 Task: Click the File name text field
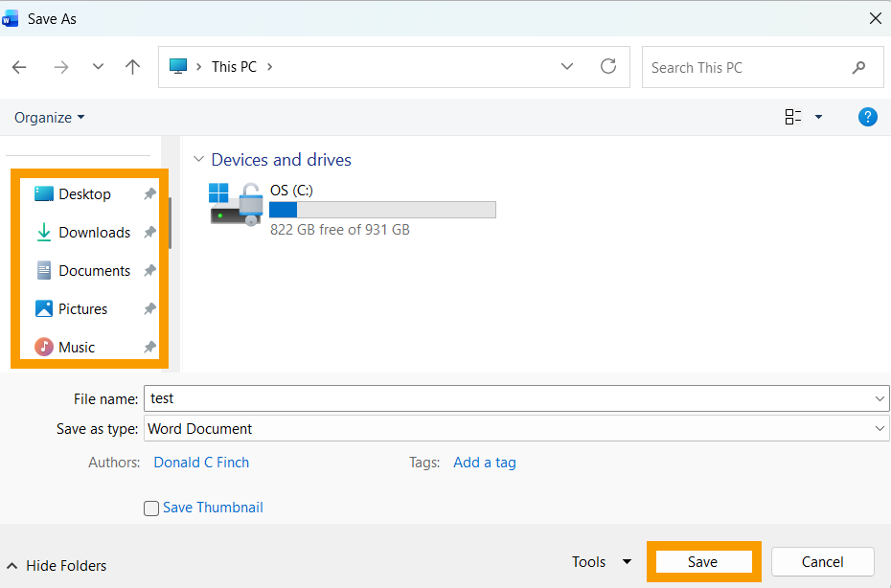[508, 398]
